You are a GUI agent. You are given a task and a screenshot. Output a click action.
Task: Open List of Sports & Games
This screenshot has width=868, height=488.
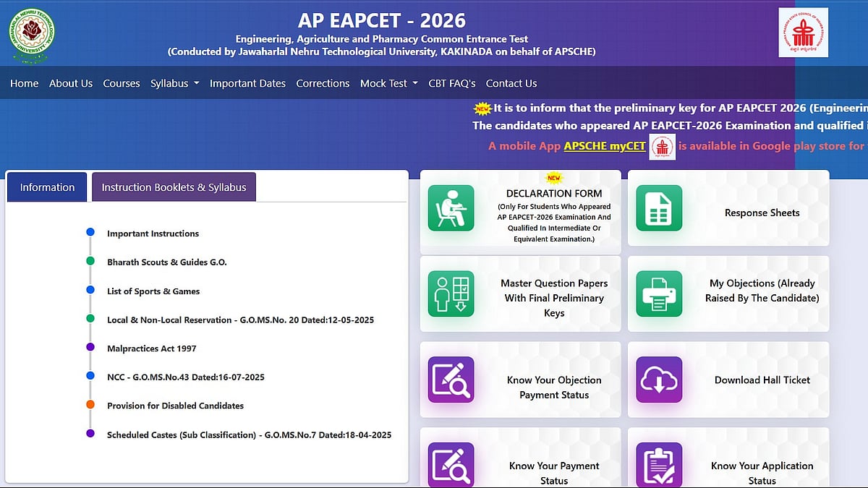coord(153,291)
